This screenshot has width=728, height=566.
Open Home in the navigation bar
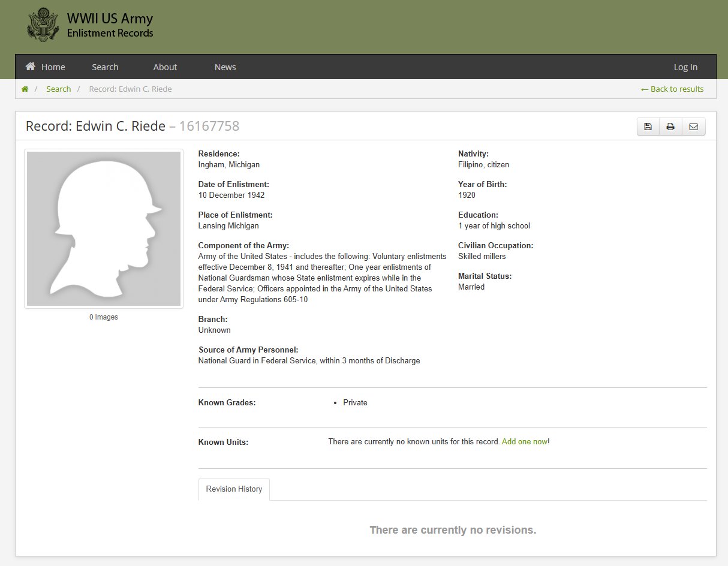coord(46,67)
